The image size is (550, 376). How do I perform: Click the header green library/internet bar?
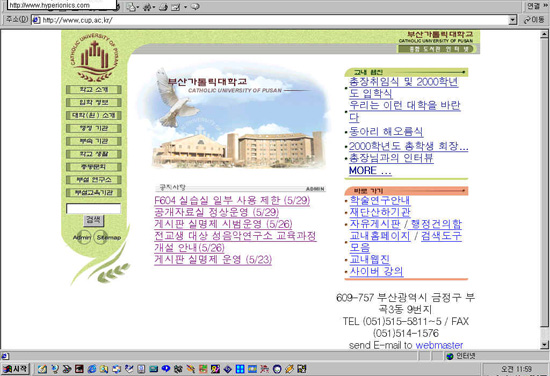pyautogui.click(x=436, y=49)
